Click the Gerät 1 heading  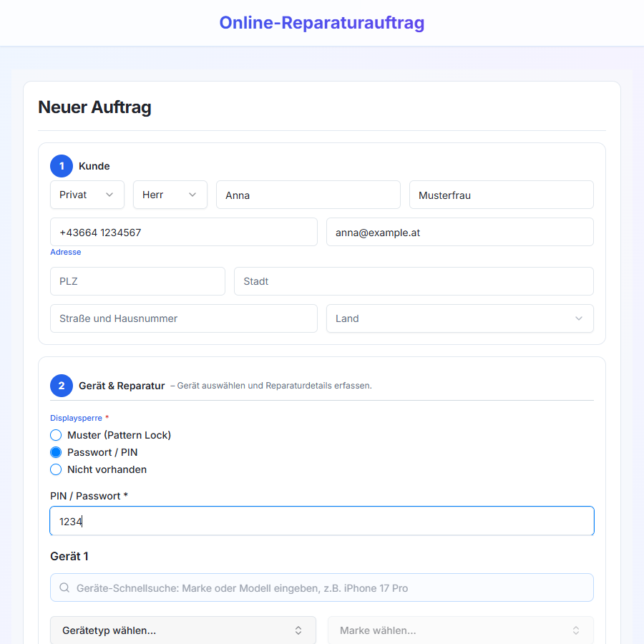pos(69,556)
